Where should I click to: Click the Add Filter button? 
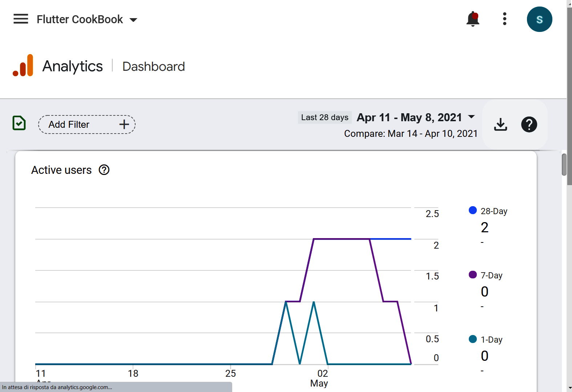(x=87, y=124)
